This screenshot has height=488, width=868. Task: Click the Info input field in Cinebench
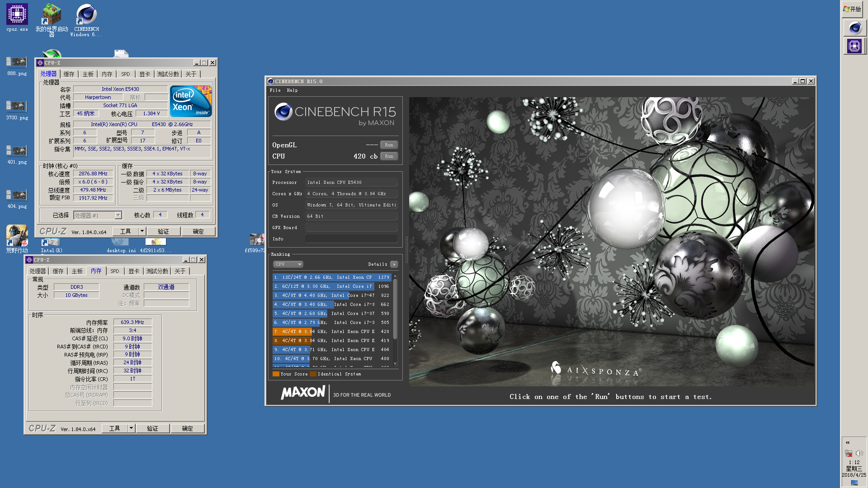click(x=351, y=239)
